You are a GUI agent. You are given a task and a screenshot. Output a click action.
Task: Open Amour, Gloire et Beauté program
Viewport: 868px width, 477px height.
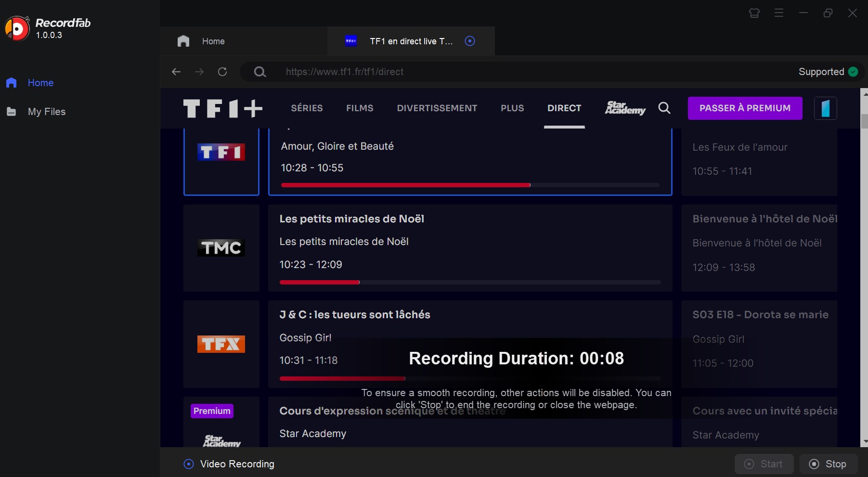click(x=470, y=161)
